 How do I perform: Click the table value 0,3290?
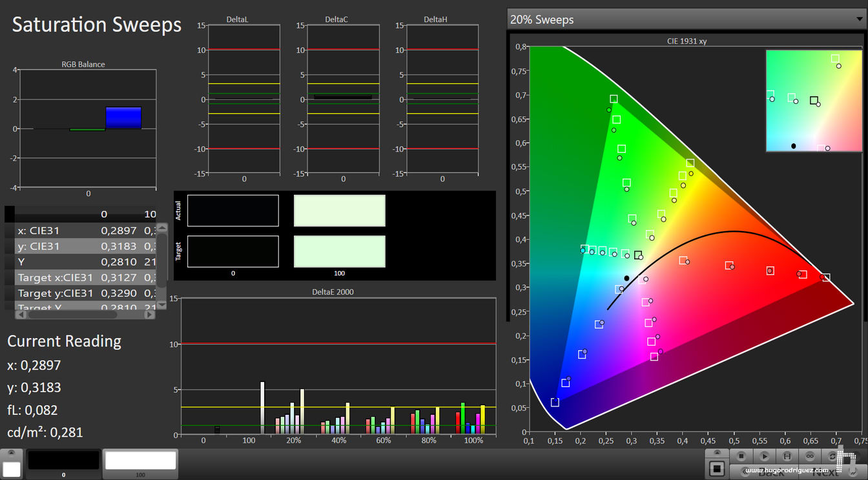[119, 293]
